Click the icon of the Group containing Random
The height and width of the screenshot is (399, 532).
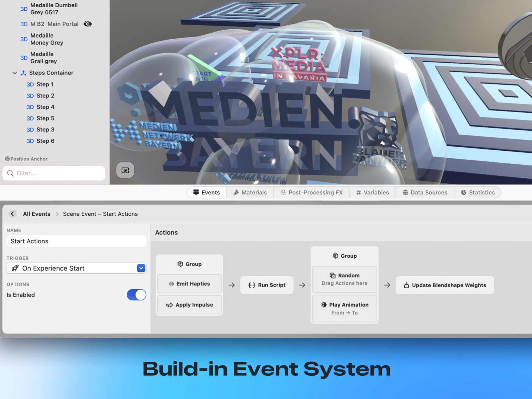[335, 256]
